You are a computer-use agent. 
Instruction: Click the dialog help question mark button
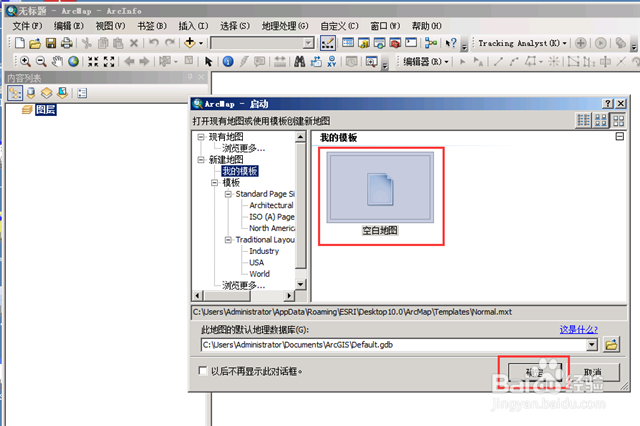[x=608, y=104]
